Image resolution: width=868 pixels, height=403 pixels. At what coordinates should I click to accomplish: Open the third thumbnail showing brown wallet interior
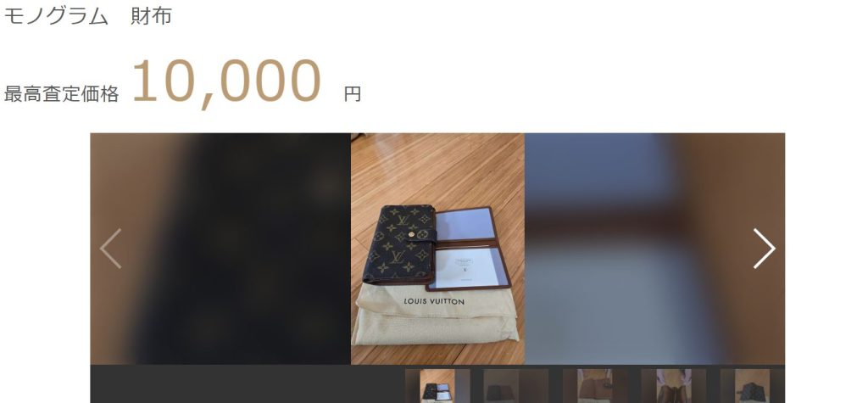(595, 386)
